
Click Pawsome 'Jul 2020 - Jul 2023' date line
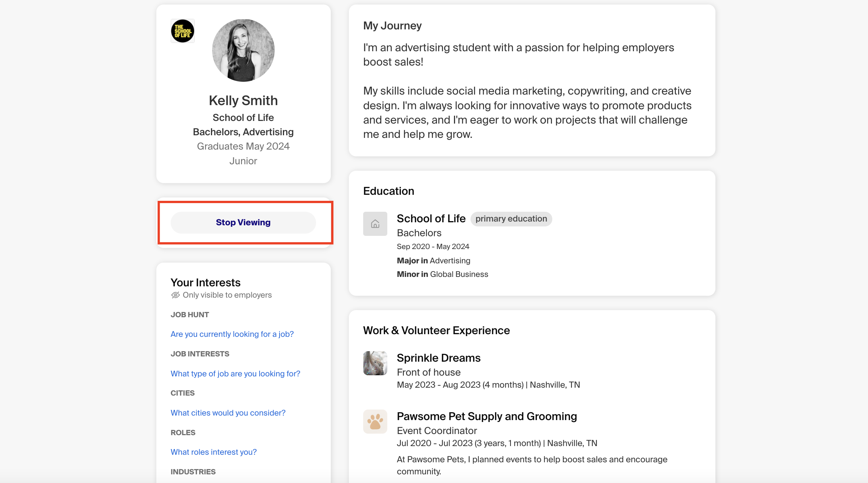pyautogui.click(x=497, y=443)
